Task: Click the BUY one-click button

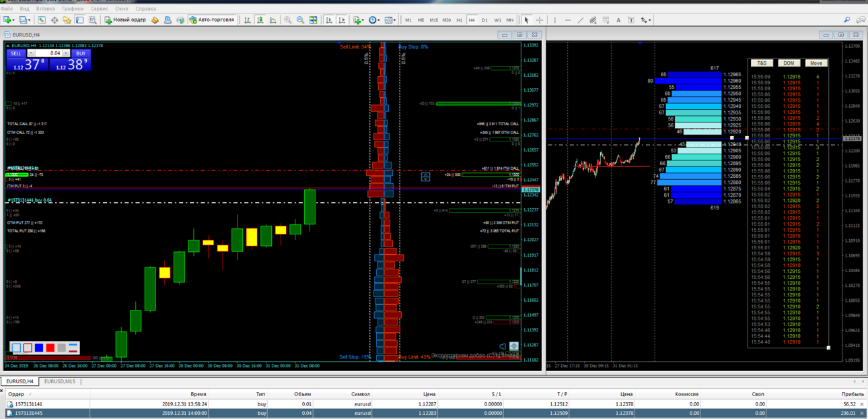Action: (81, 53)
